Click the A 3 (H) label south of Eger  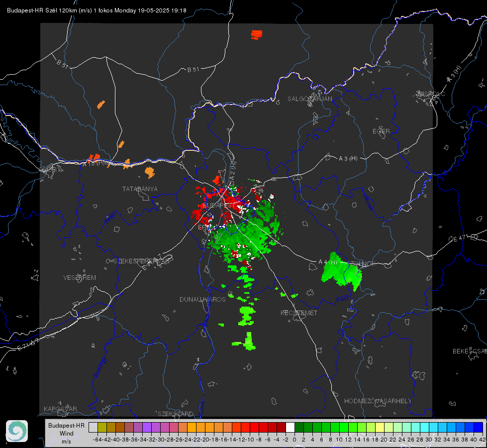[348, 159]
